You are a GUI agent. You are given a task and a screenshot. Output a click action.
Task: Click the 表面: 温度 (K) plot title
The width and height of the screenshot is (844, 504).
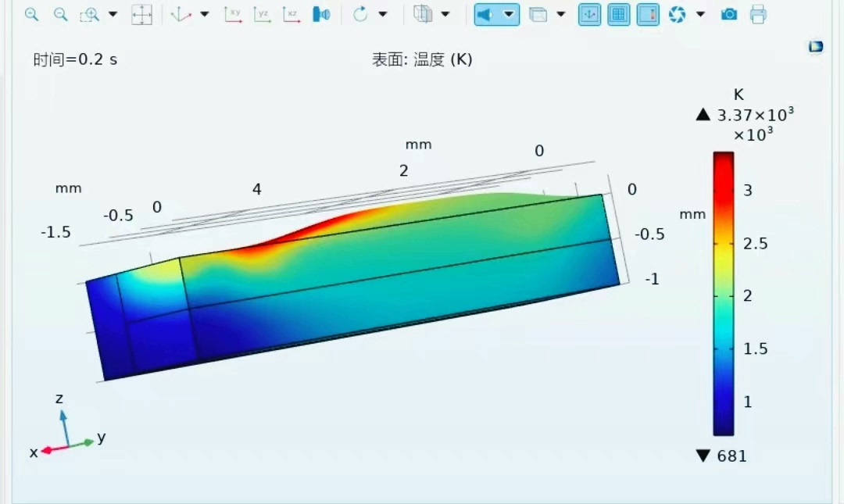coord(422,59)
